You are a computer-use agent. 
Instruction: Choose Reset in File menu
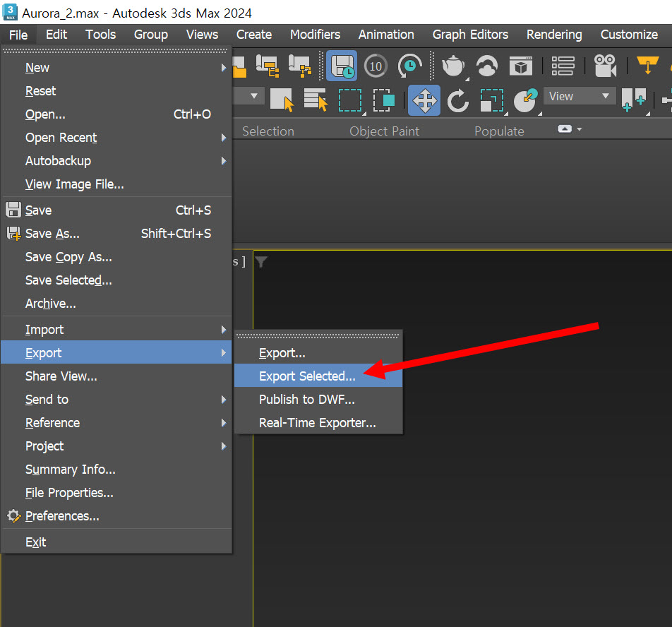[x=116, y=91]
